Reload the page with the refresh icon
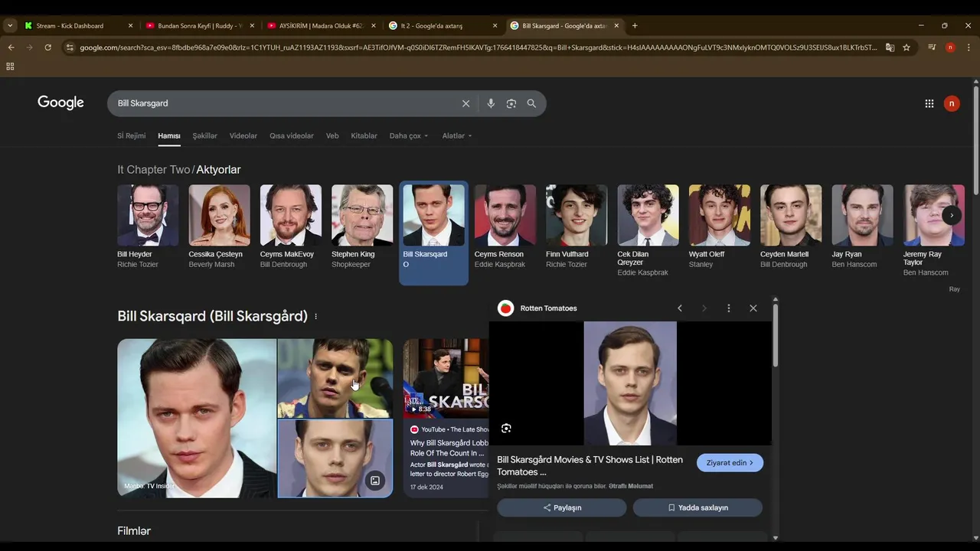 (x=47, y=47)
